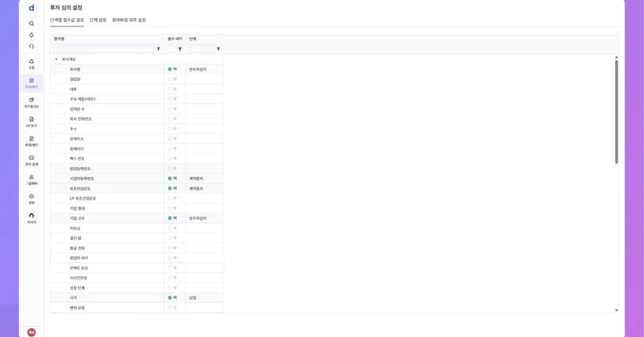This screenshot has width=644, height=337.
Task: Open 전자 결재 in the sidebar
Action: (31, 161)
